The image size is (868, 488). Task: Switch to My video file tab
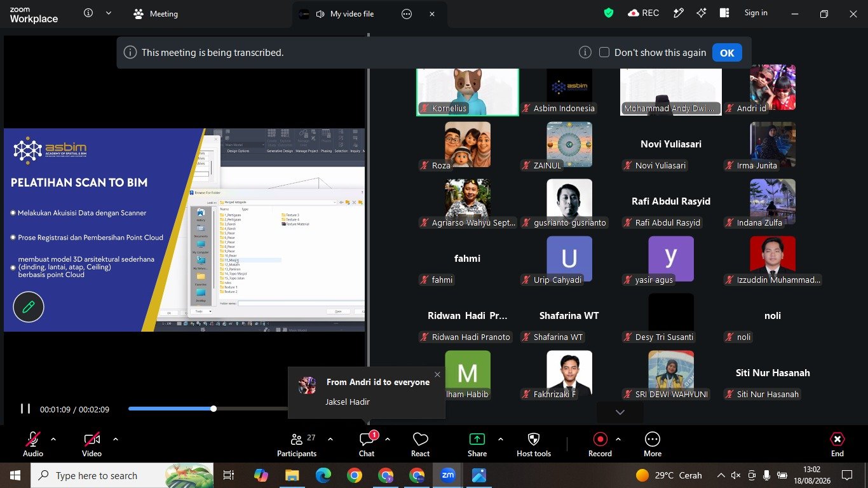tap(351, 14)
